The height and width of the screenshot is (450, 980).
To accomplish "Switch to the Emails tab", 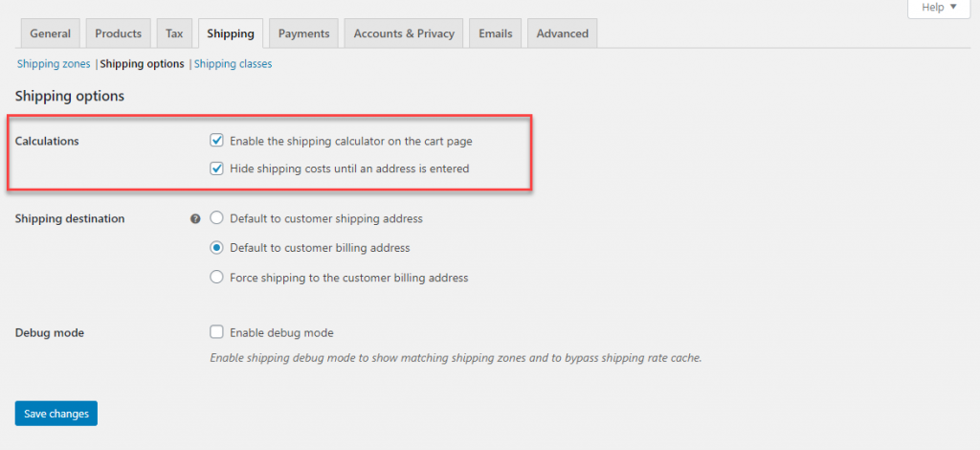I will point(496,34).
